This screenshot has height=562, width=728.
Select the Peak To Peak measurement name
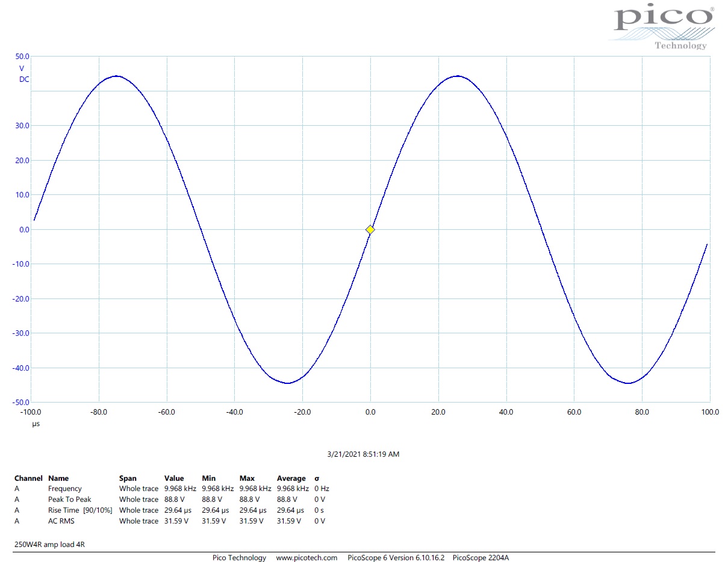click(70, 499)
